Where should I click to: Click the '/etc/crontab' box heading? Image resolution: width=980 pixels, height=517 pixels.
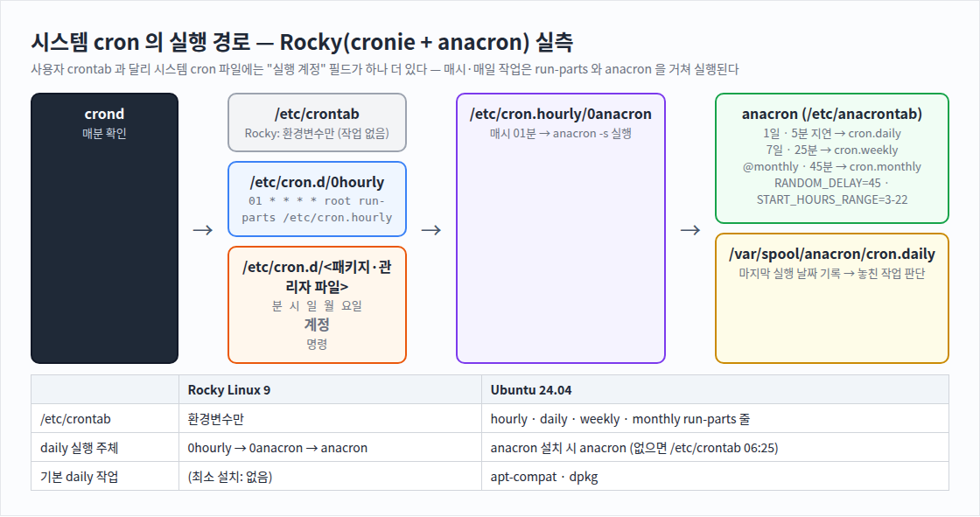click(317, 114)
